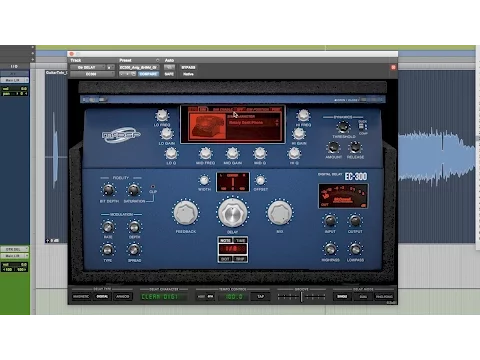This screenshot has width=480, height=360.
Task: Click the large MIX knob
Action: coord(280,213)
